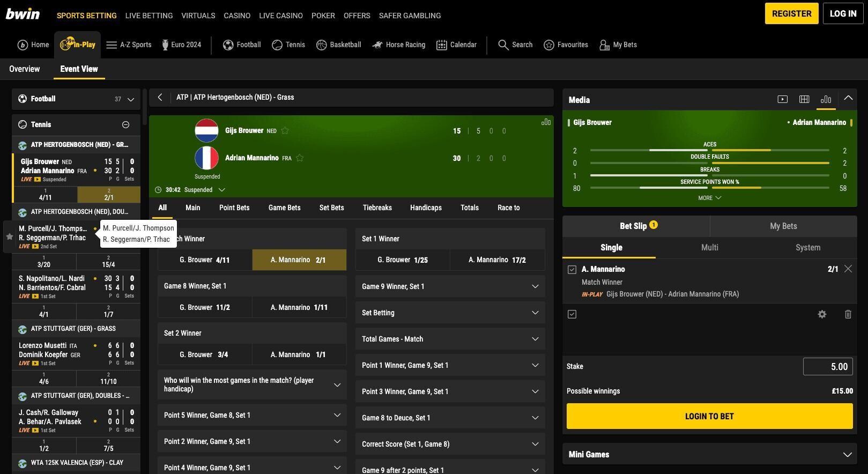Edit the Stake amount field
This screenshot has height=474, width=868.
tap(828, 366)
